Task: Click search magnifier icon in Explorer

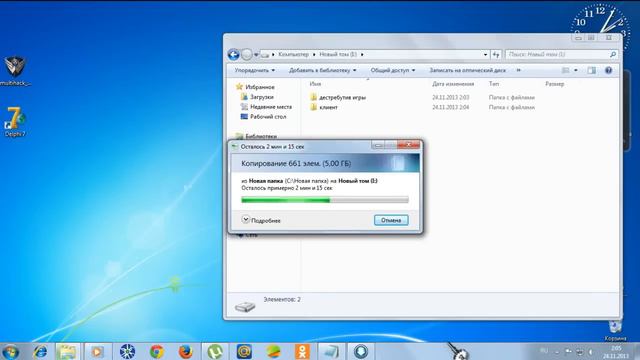Action: 613,54
